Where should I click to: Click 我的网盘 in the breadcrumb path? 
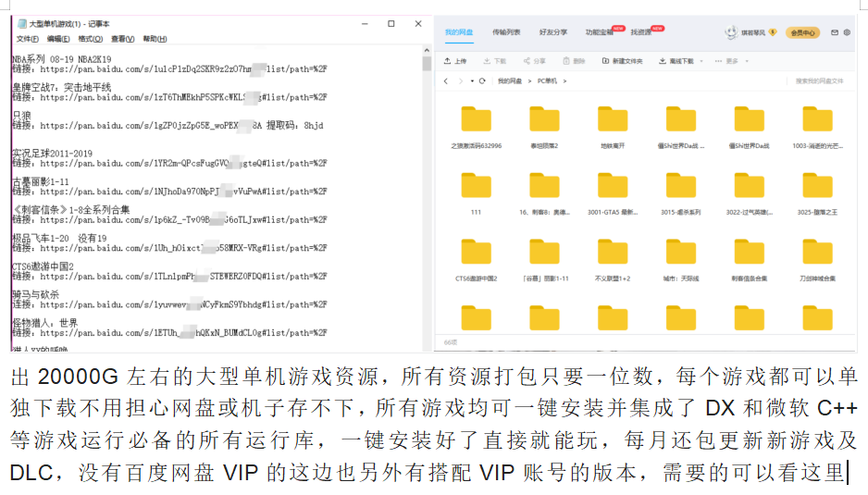(x=509, y=80)
